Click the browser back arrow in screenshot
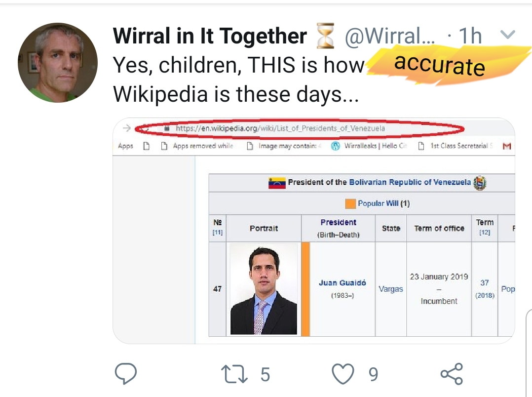The image size is (532, 397). [x=126, y=128]
